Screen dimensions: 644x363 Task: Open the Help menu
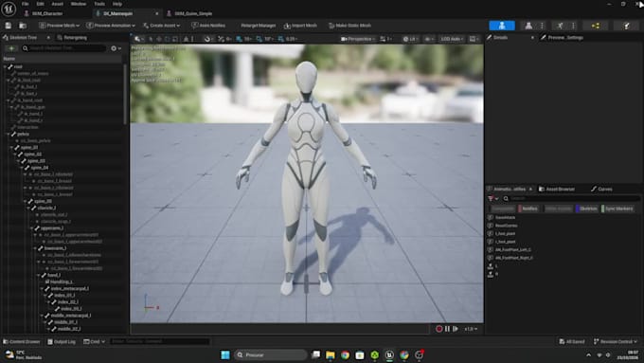pos(117,4)
